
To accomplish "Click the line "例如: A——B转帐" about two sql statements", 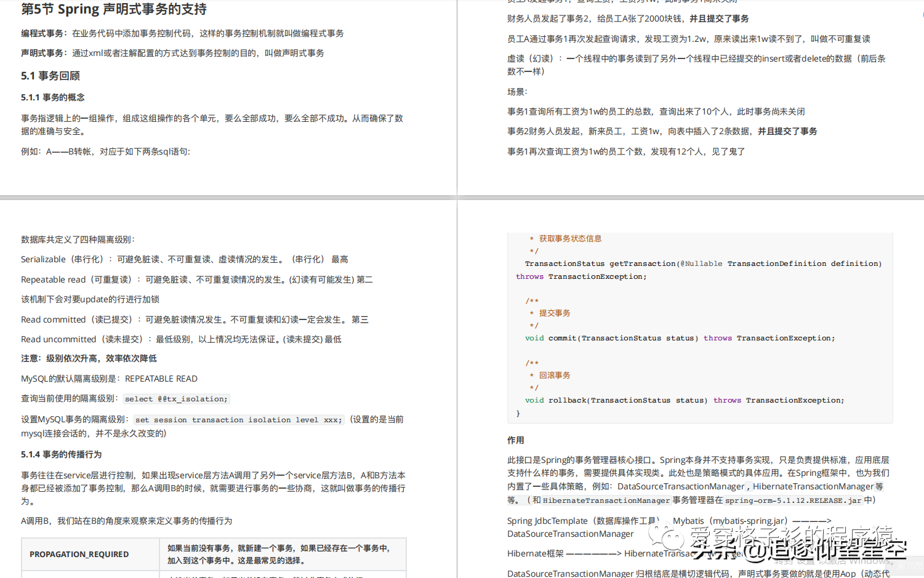I will [x=105, y=151].
